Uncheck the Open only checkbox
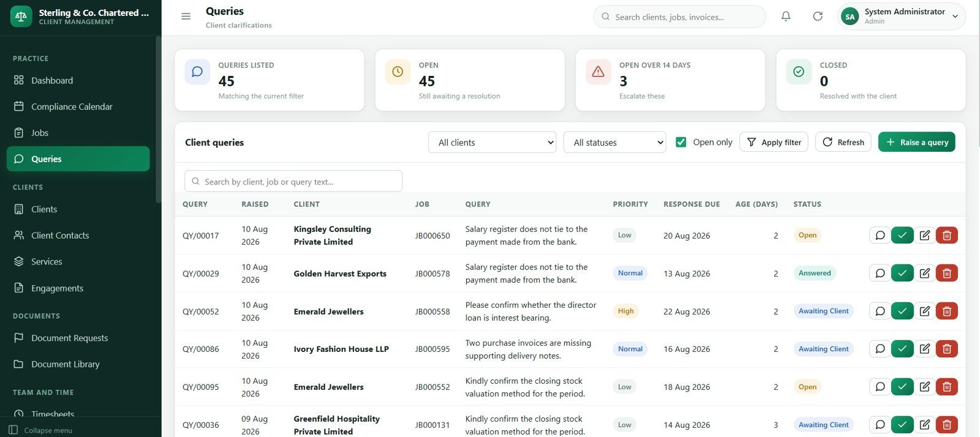Image resolution: width=980 pixels, height=437 pixels. tap(680, 142)
